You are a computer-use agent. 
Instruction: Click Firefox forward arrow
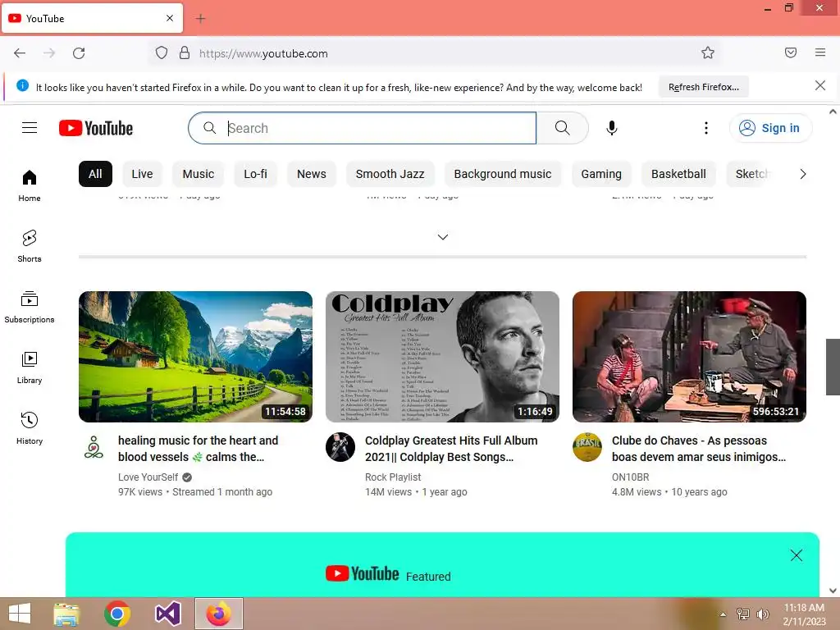49,53
